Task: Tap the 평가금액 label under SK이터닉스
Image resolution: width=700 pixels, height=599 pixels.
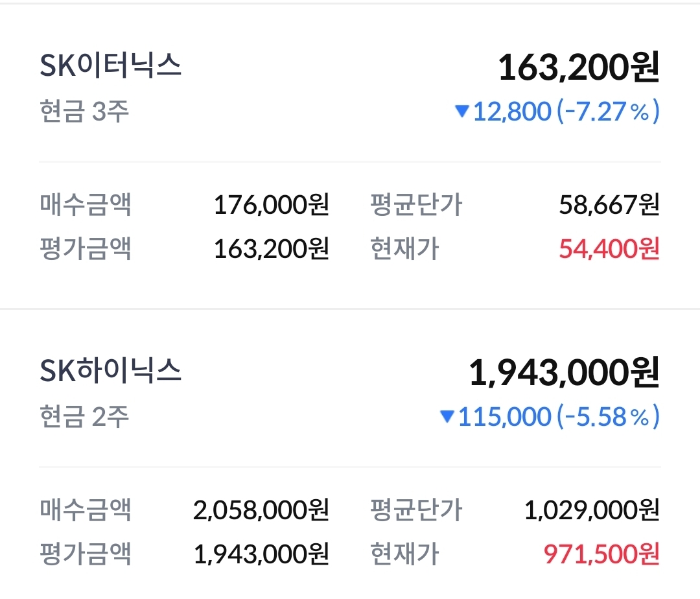Action: pos(86,249)
